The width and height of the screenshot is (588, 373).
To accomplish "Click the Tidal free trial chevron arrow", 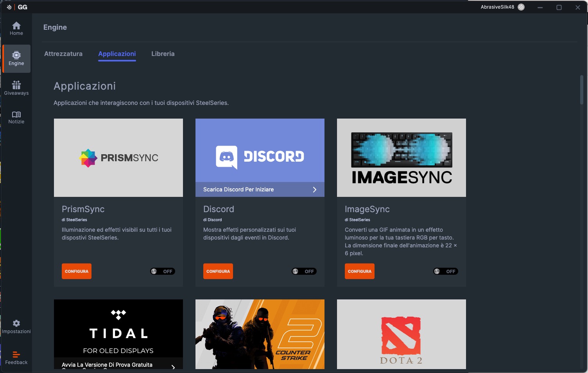I will (173, 366).
